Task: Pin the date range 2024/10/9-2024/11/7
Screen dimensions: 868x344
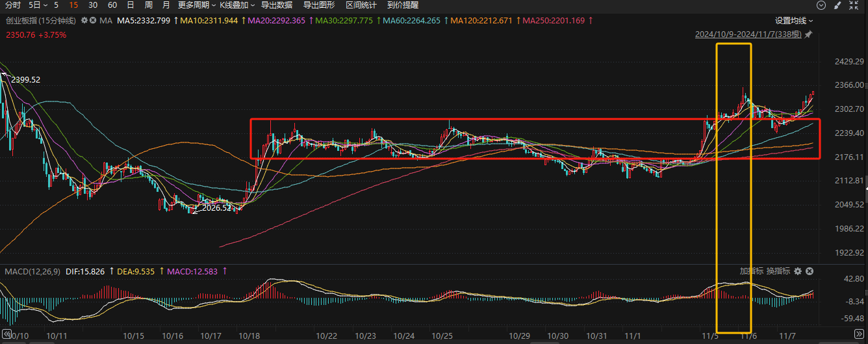Action: [808, 35]
